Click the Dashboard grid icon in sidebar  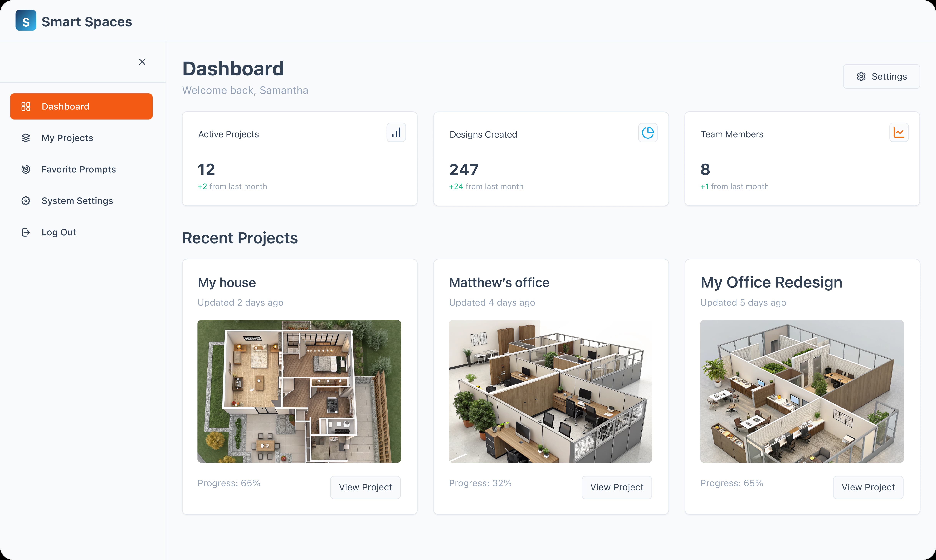26,106
